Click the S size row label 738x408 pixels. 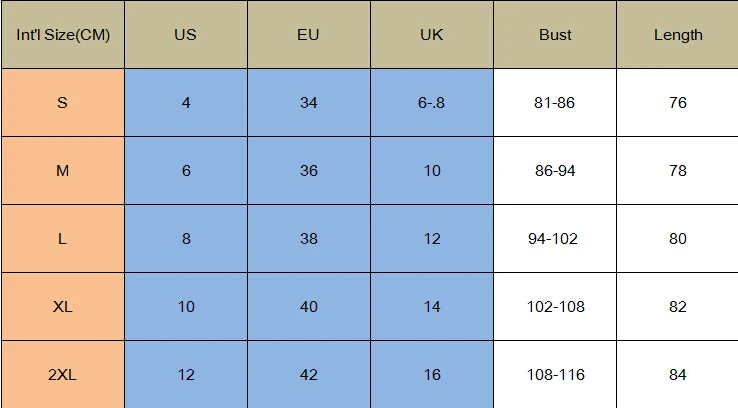click(x=63, y=103)
